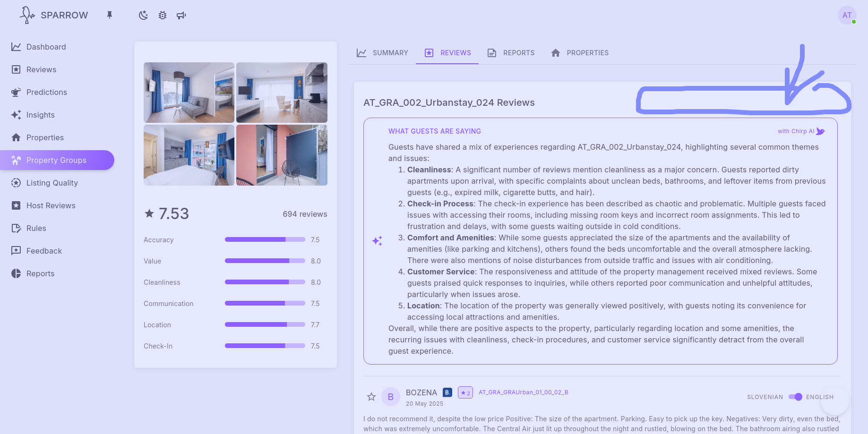Screen dimensions: 868x434
Task: Open the AT user avatar menu
Action: (x=847, y=15)
